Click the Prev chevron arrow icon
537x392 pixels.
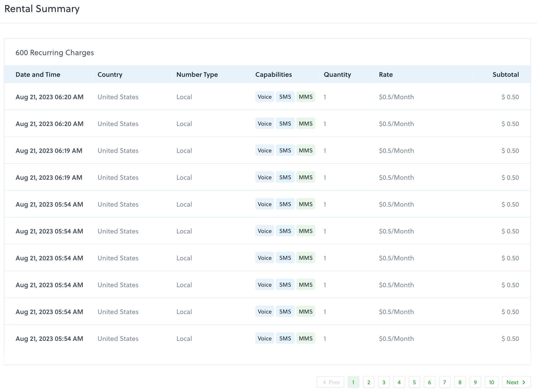coord(325,382)
